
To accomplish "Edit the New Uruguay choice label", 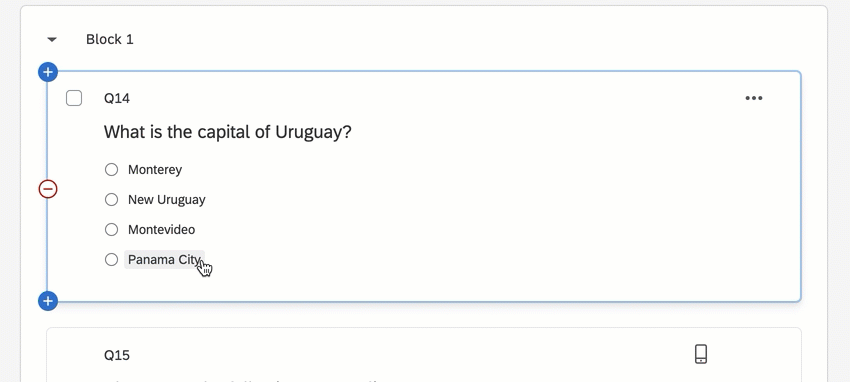I will [166, 199].
